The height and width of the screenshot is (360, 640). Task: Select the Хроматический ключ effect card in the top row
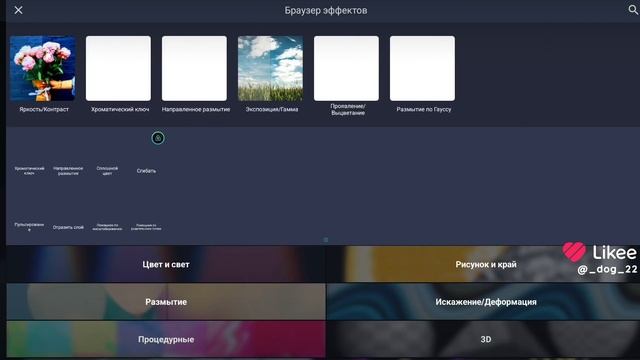click(118, 68)
